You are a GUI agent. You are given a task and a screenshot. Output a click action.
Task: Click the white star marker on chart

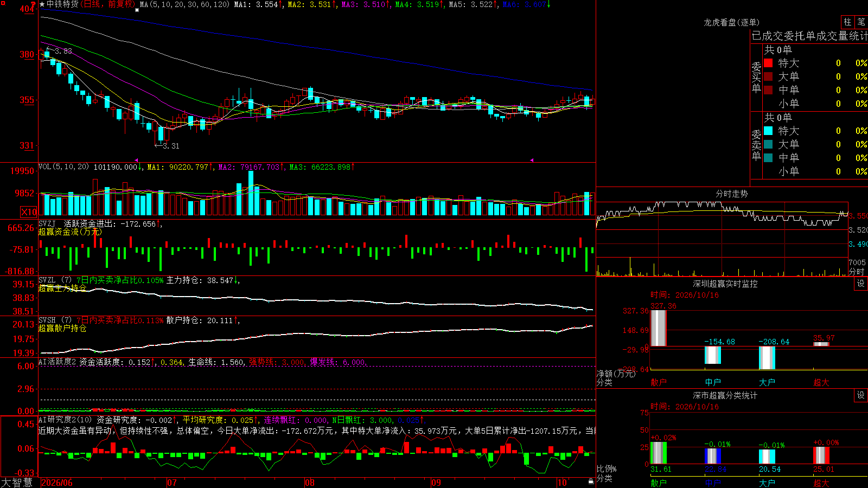click(x=137, y=10)
